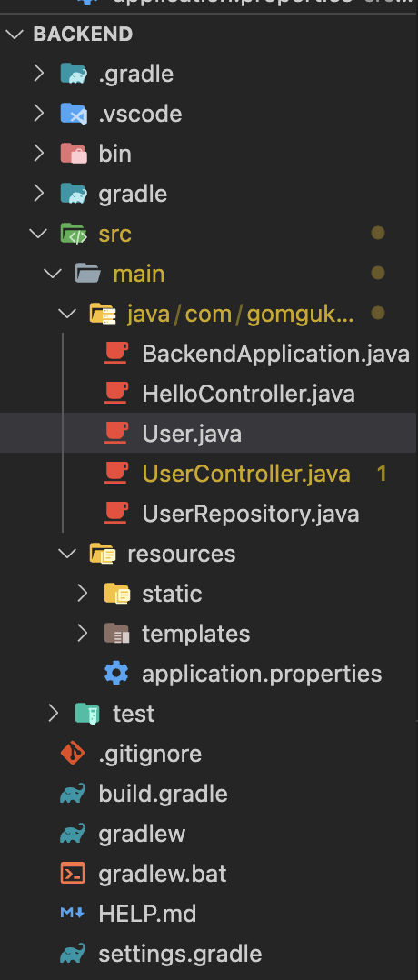Screen dimensions: 418x980
Task: Expand the .gradle folder chevron
Action: [39, 74]
